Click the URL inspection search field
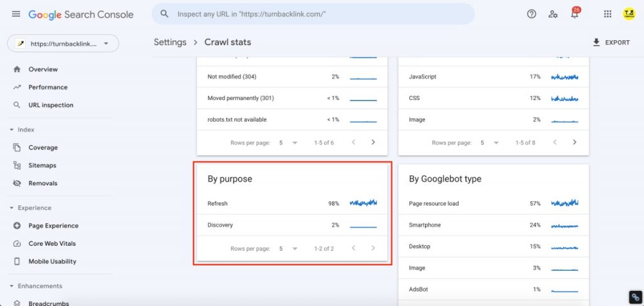This screenshot has height=306, width=644. (x=314, y=14)
